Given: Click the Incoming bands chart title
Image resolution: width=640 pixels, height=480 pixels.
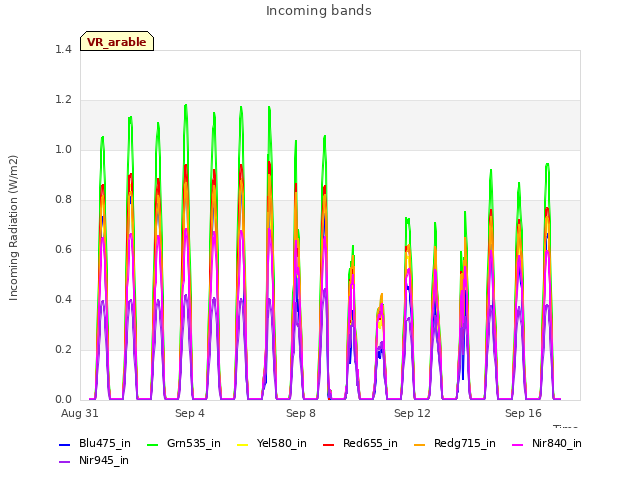Looking at the screenshot, I should tap(319, 11).
